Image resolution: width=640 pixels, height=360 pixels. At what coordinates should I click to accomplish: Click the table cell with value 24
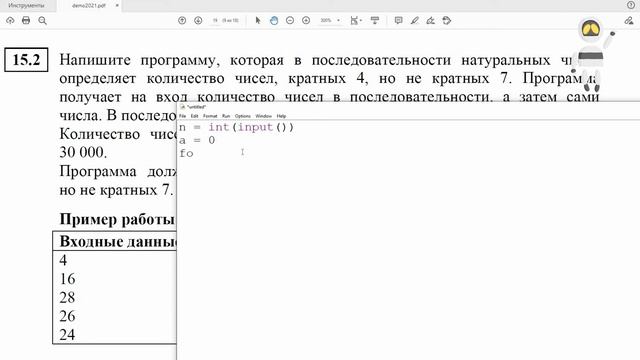coord(67,335)
